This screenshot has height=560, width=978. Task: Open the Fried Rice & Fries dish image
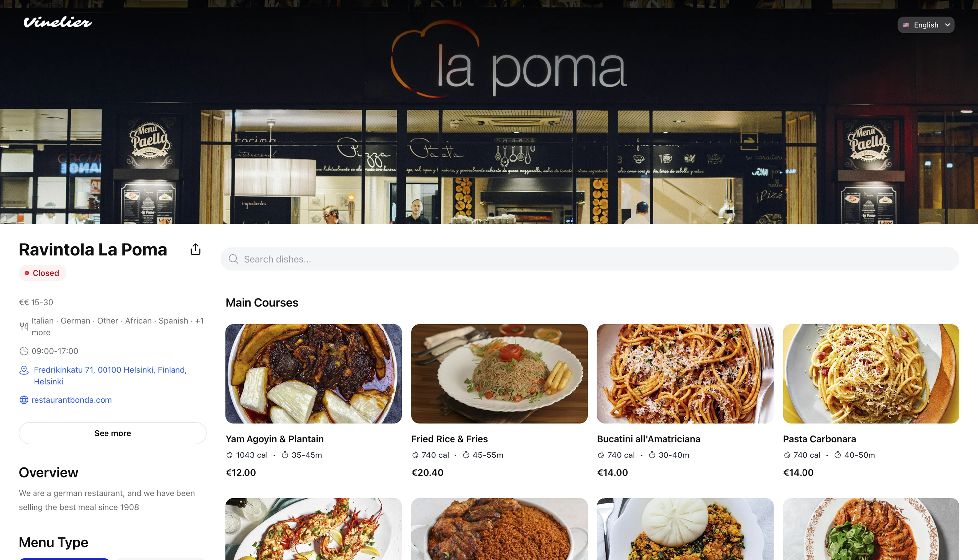[499, 374]
